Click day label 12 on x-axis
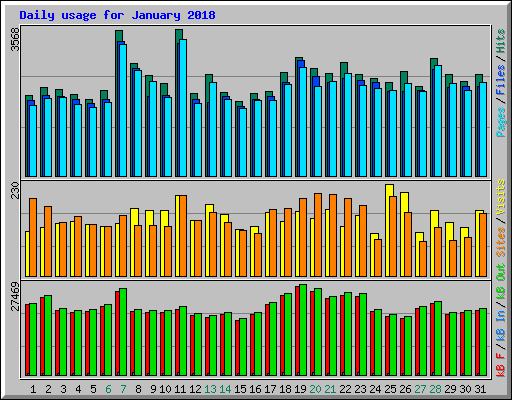 point(195,389)
